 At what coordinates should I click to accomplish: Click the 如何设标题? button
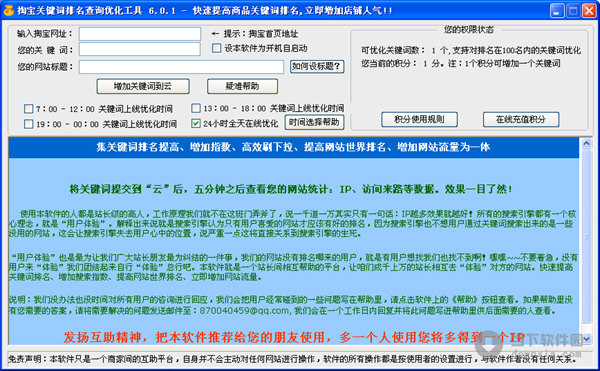(317, 67)
